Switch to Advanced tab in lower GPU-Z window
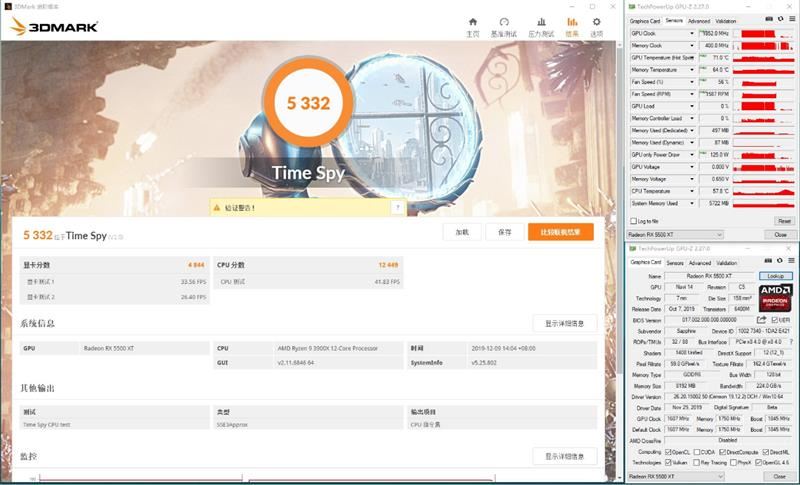 click(x=699, y=263)
